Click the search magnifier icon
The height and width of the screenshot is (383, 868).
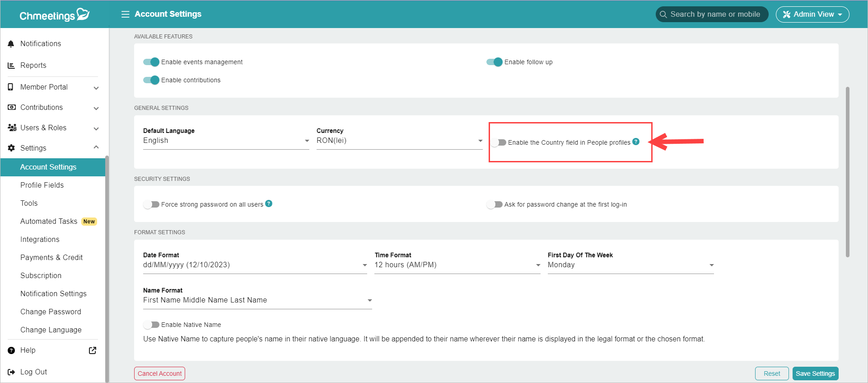tap(663, 14)
